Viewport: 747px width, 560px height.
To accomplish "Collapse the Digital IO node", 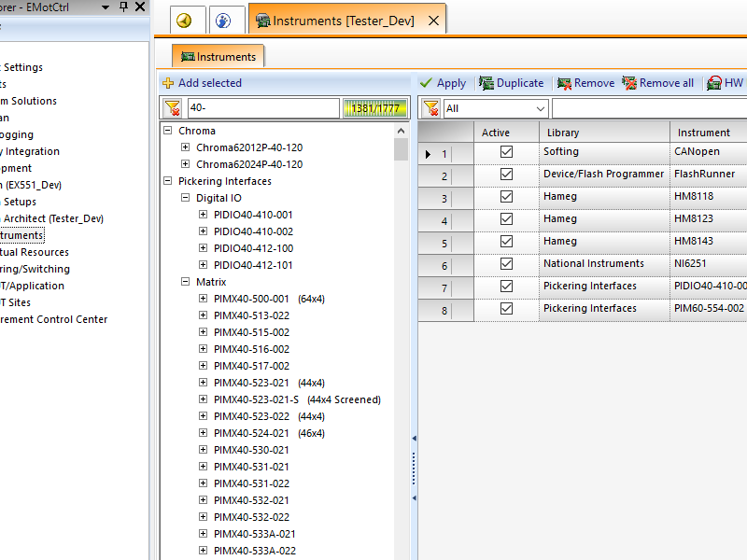I will coord(185,198).
